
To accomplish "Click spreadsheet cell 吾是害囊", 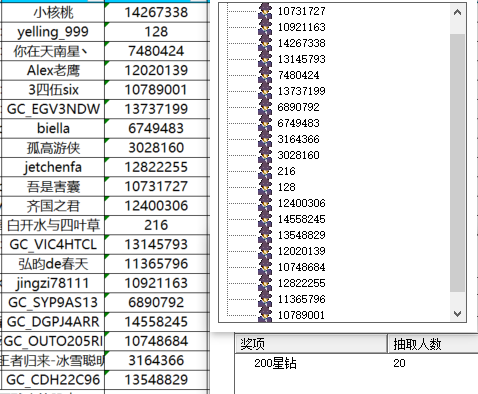I will tap(53, 186).
